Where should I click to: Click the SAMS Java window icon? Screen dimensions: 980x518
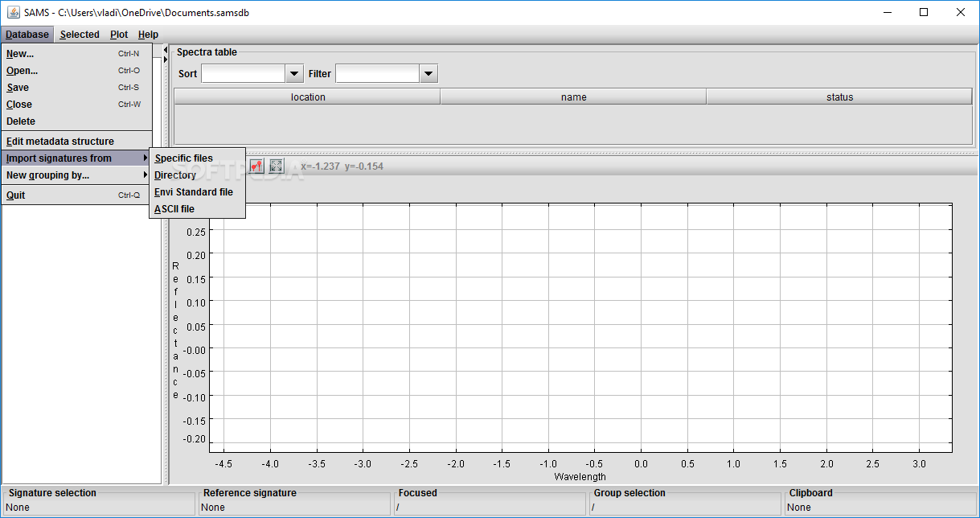[x=14, y=12]
